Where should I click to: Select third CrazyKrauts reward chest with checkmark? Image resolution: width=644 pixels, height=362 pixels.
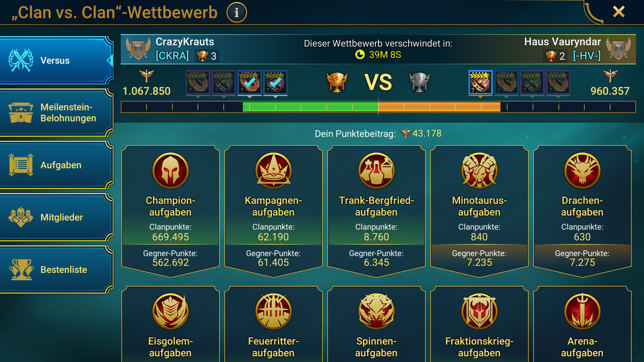(x=250, y=82)
